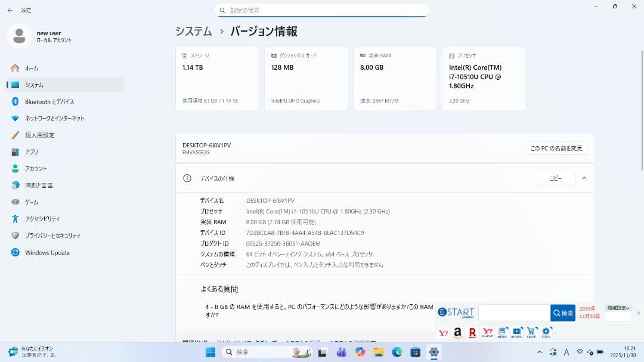This screenshot has height=362, width=644.
Task: Go to Windows Update settings
Action: (46, 252)
